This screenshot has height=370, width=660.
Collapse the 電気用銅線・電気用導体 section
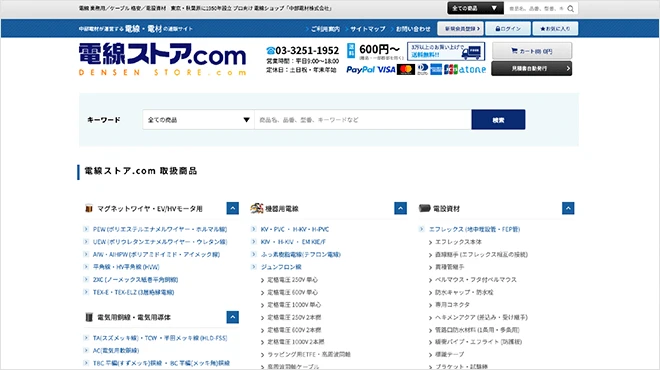232,317
